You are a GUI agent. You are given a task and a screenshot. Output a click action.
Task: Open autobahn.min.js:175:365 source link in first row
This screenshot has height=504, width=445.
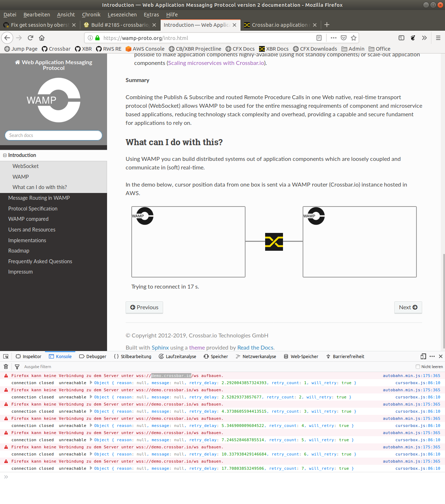411,376
